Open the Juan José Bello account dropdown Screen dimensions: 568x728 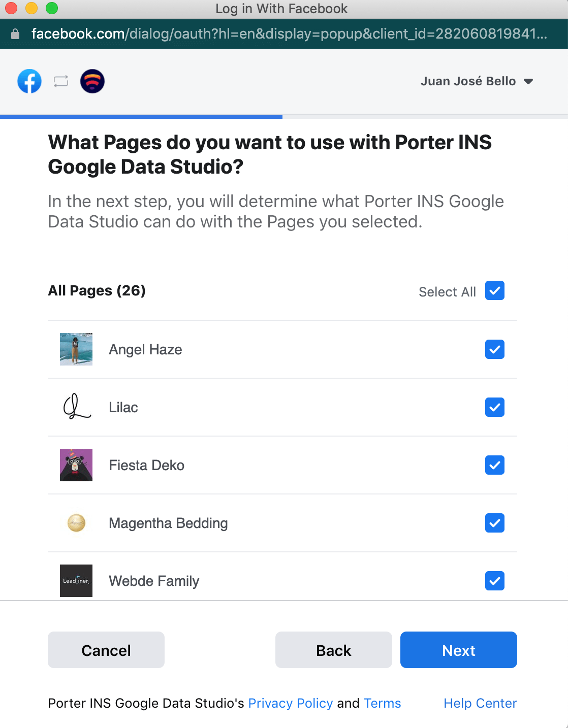coord(477,81)
